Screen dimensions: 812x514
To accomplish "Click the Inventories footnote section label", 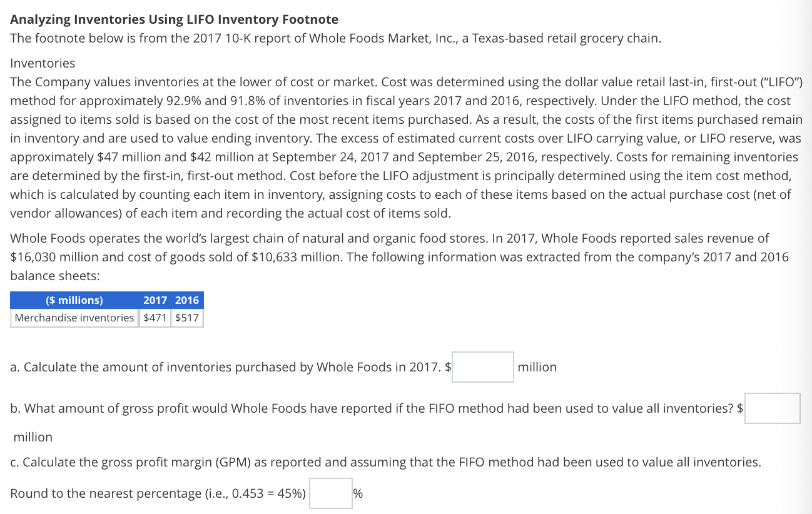I will point(42,63).
